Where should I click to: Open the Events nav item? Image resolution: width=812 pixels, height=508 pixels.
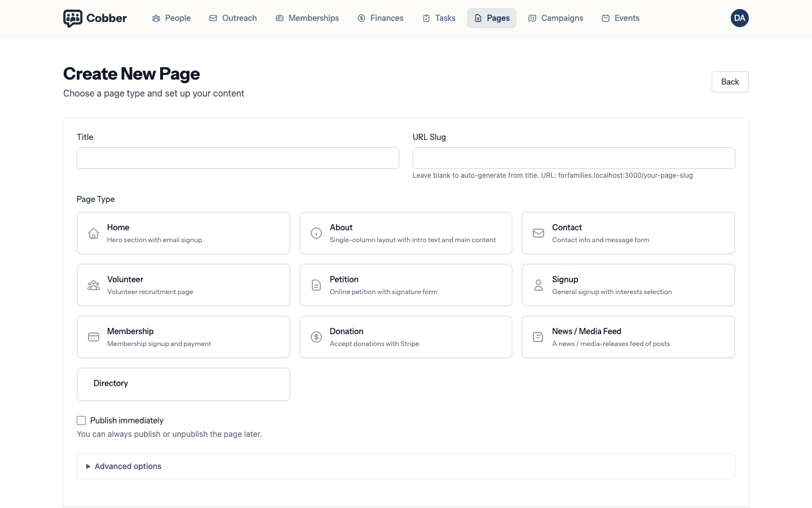tap(620, 18)
